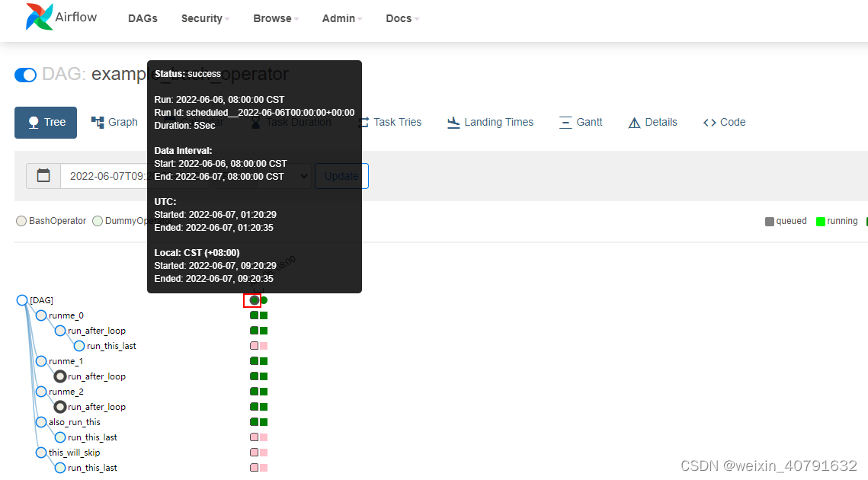The width and height of the screenshot is (868, 480).
Task: Open the Security dropdown menu
Action: coord(205,18)
